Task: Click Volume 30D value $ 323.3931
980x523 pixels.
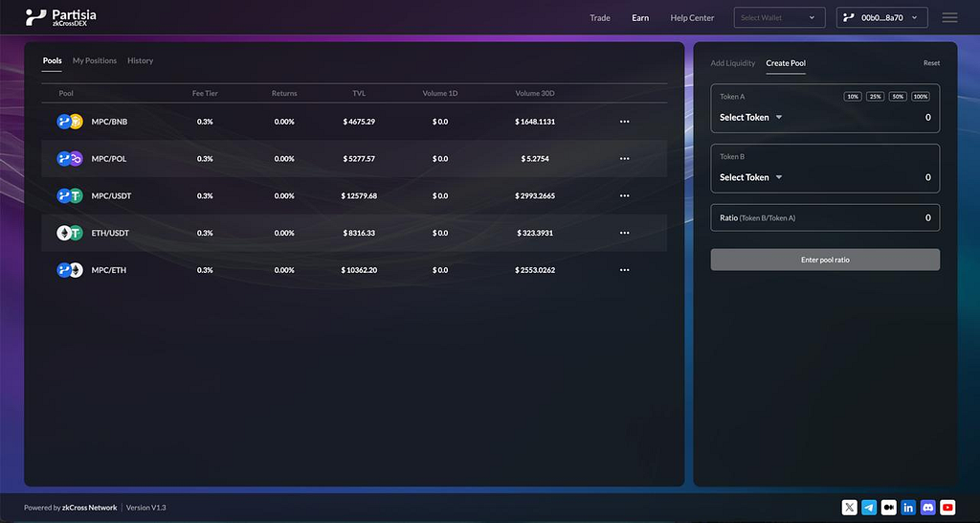Action: [x=535, y=233]
